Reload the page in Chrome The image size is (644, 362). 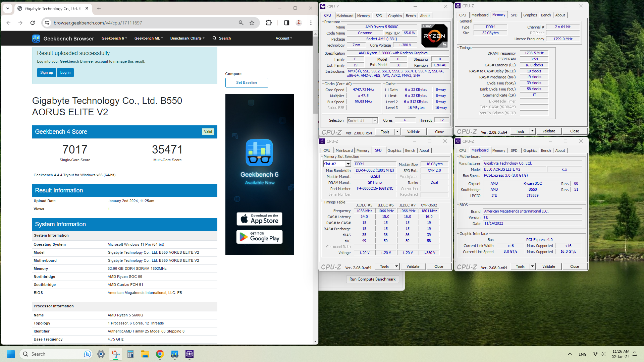tap(33, 23)
